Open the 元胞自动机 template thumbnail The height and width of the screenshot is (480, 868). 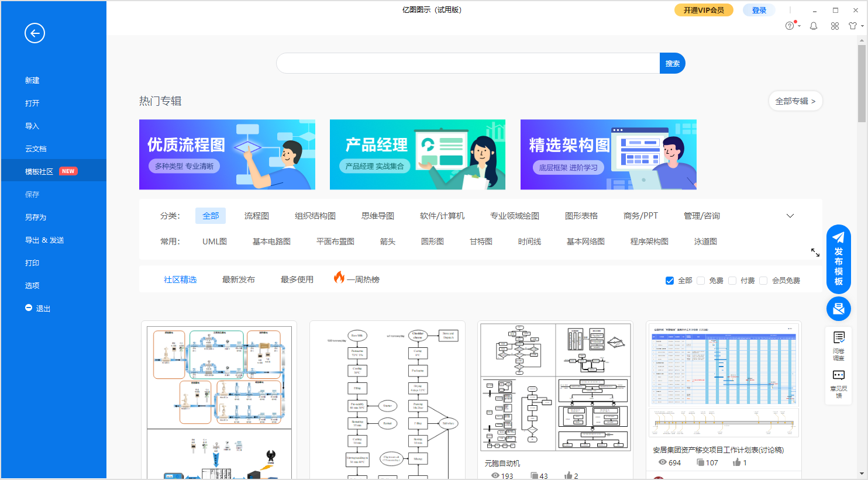pos(555,387)
